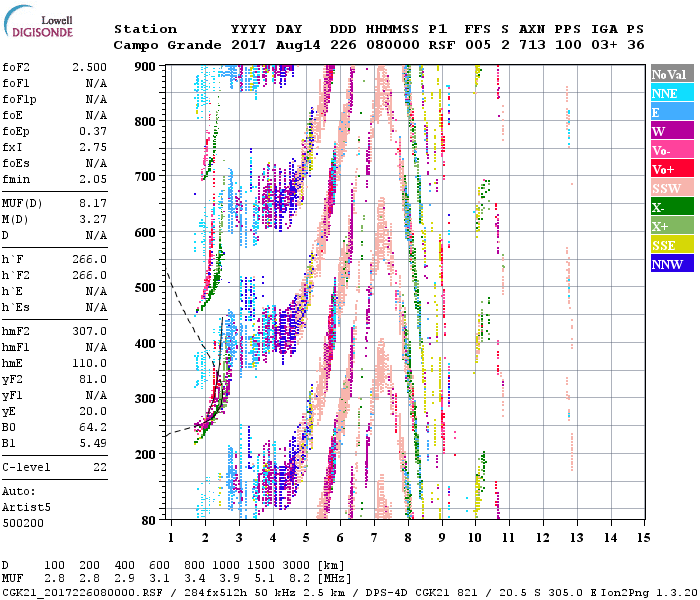
Task: Click the 500 tick on height axis
Action: 146,288
